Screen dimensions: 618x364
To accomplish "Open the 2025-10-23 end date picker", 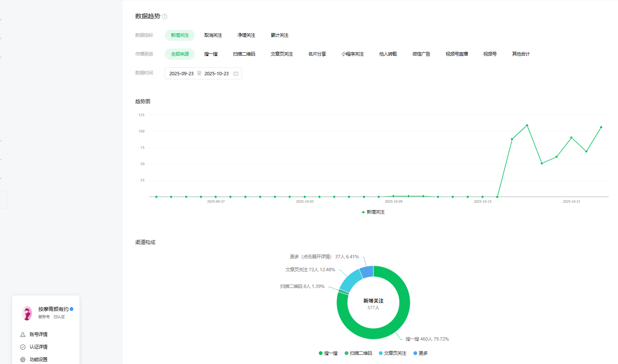I will pos(216,74).
